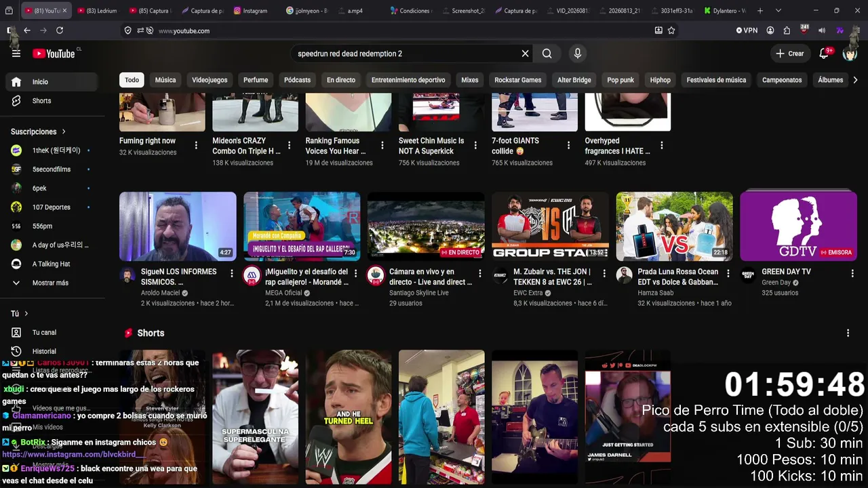Open the account avatar menu
Screen dimensions: 868x488
point(850,54)
